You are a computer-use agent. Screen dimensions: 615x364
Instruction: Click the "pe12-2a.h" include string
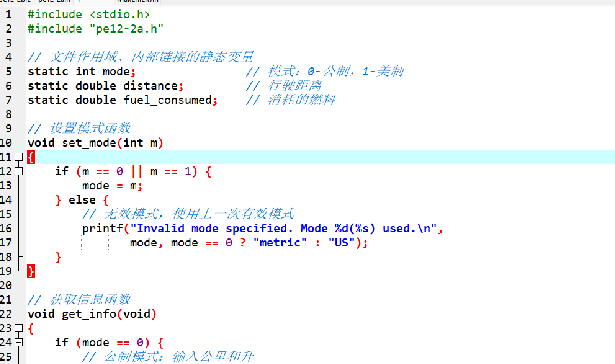click(x=126, y=29)
